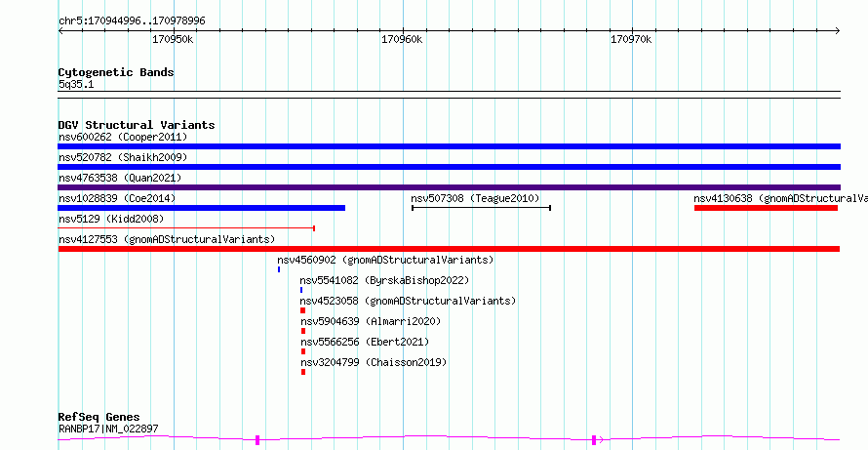Open nsv5541082 (ByrskaBishop2022) label
This screenshot has width=868, height=450.
(x=384, y=280)
